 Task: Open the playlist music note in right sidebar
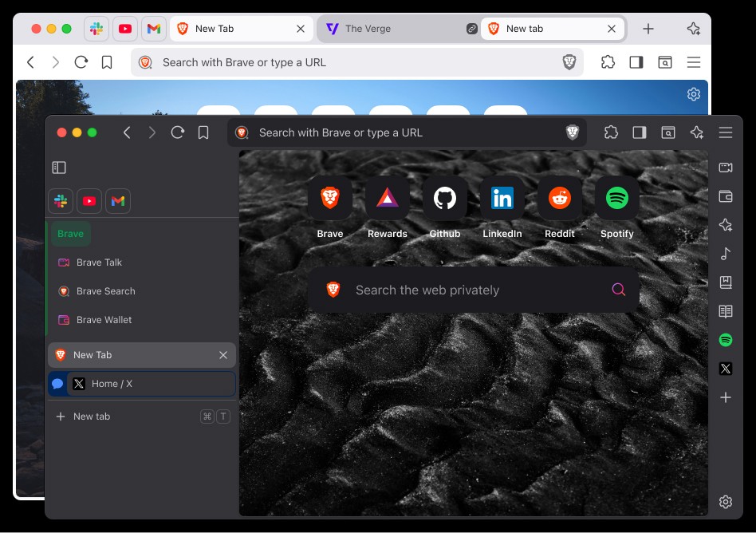pyautogui.click(x=725, y=254)
